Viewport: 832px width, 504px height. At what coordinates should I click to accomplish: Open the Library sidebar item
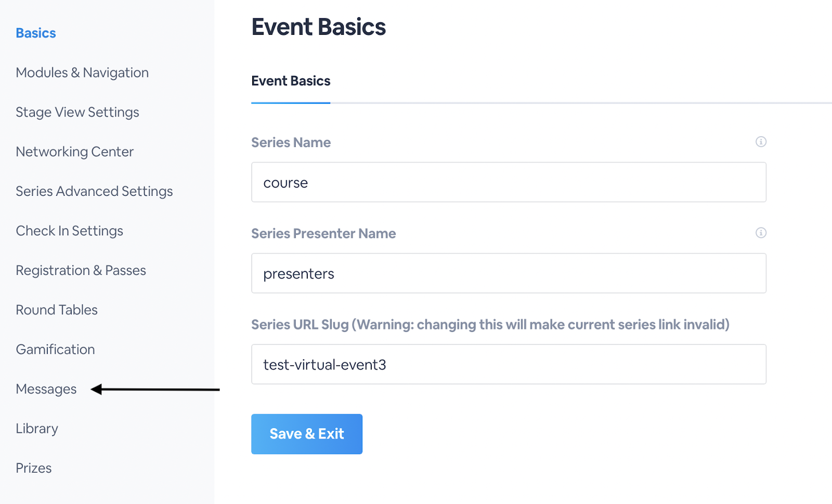[x=37, y=429]
